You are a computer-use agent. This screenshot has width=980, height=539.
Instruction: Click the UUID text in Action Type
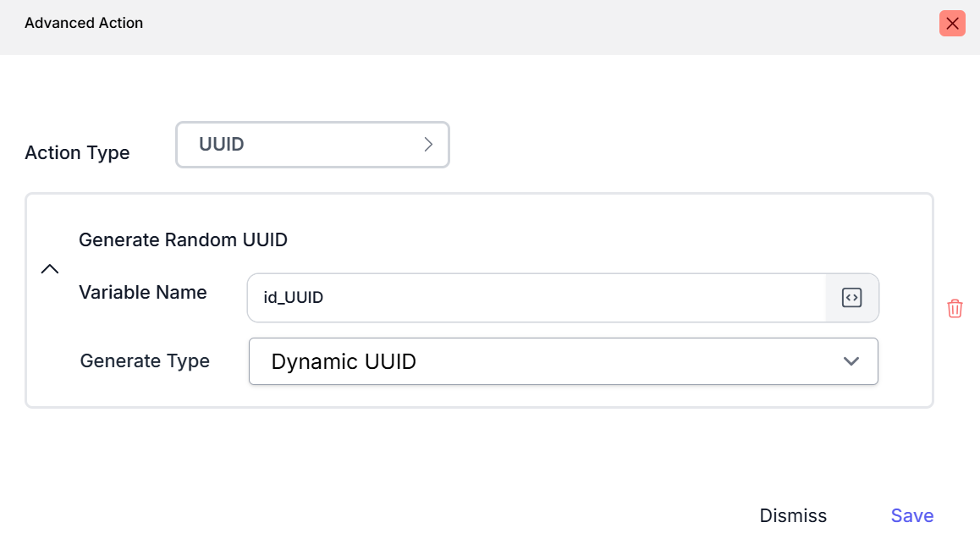pyautogui.click(x=222, y=145)
